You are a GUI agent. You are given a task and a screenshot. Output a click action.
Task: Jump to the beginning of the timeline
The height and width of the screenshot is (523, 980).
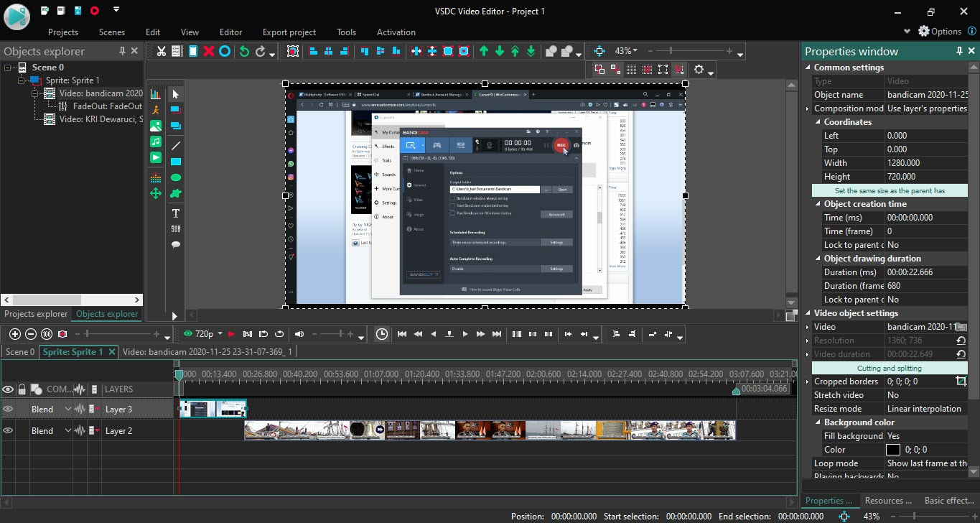[402, 334]
